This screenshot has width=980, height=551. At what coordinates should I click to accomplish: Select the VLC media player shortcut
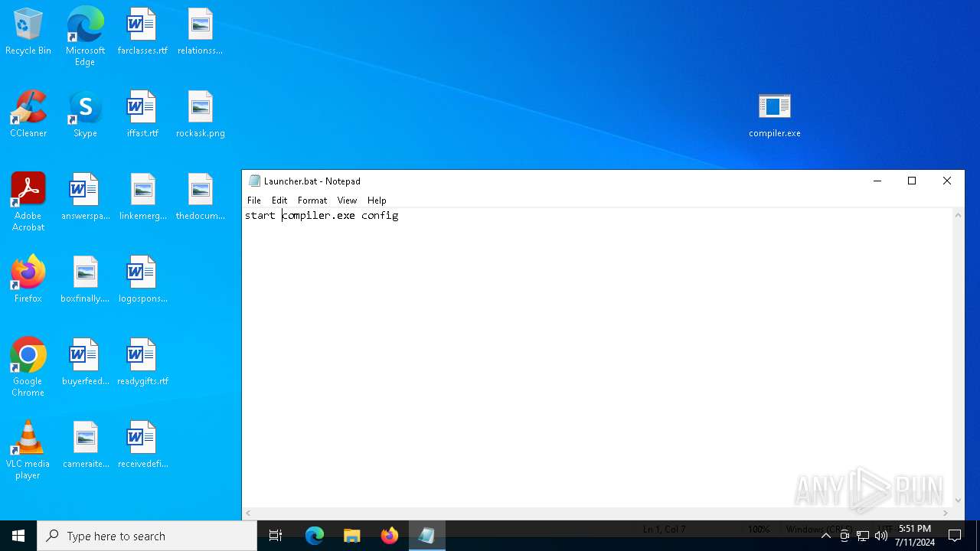coord(28,450)
